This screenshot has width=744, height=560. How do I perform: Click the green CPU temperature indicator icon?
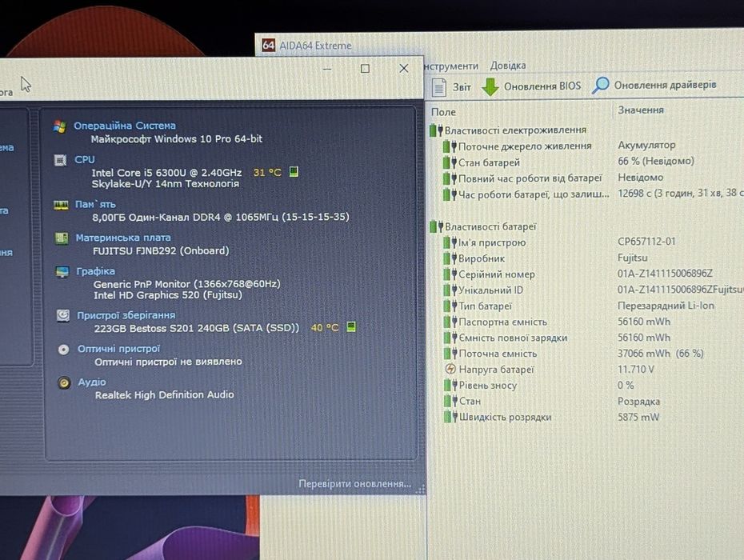click(x=294, y=171)
